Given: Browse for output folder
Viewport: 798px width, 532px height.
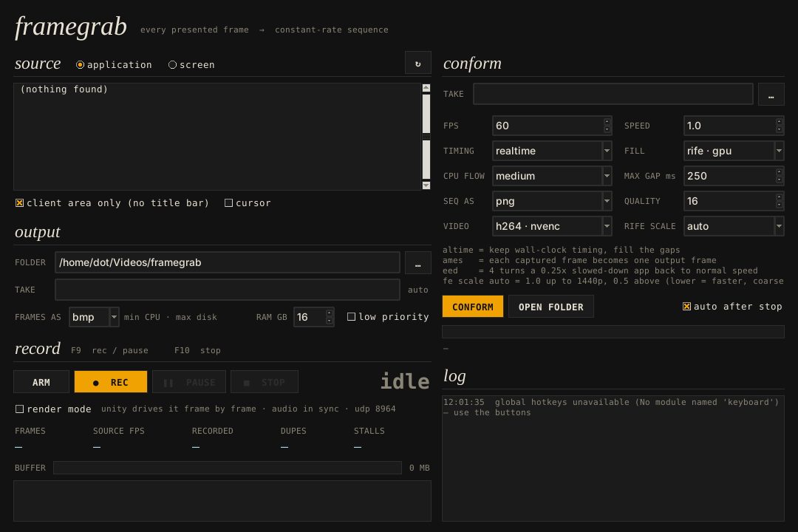Looking at the screenshot, I should (417, 263).
